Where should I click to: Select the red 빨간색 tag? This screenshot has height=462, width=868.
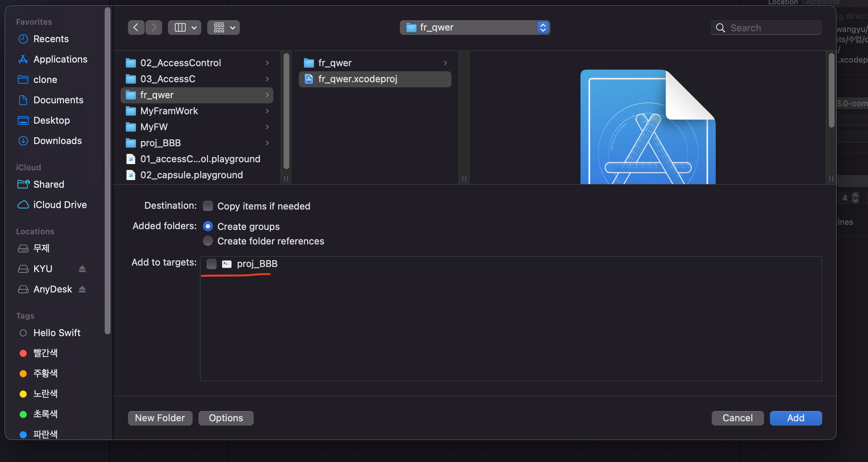(45, 353)
